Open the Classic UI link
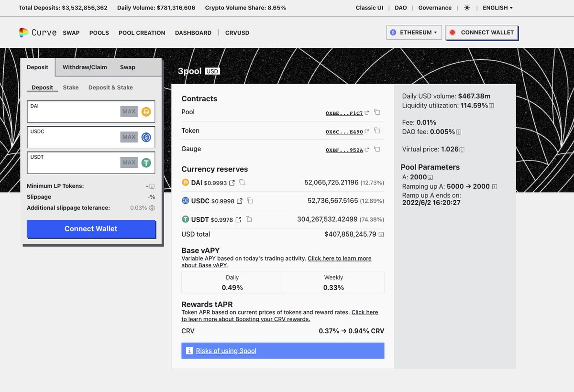The height and width of the screenshot is (392, 574). [x=369, y=8]
